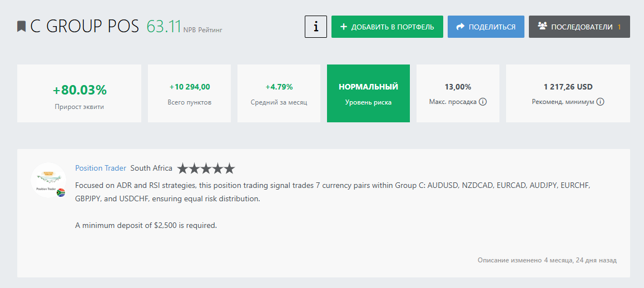Screen dimensions: 644x288
Task: Click the info icon next to Макс. просадка
Action: (483, 102)
